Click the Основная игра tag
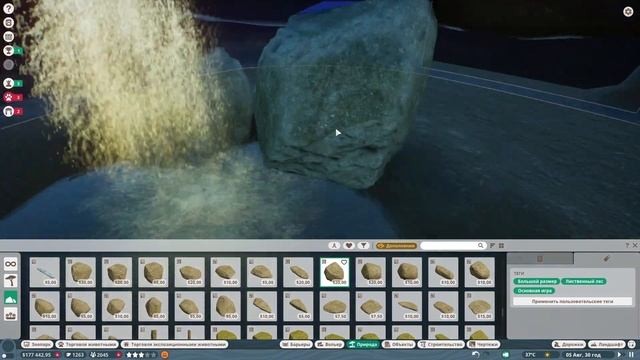The height and width of the screenshot is (360, 640). point(534,291)
